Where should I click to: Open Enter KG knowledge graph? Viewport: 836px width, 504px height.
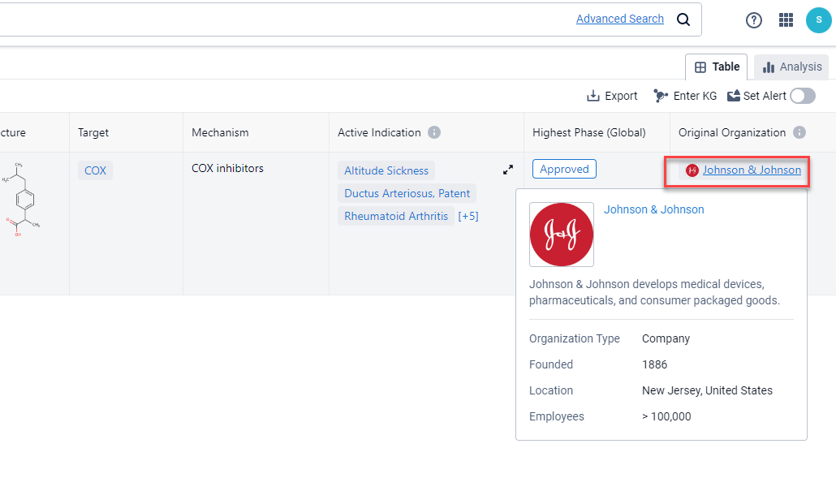[x=685, y=96]
